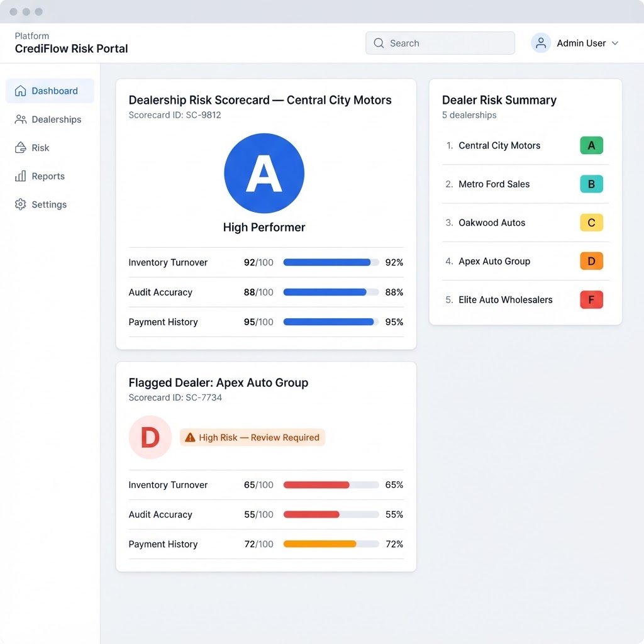Click the Settings gear icon
This screenshot has height=644, width=644.
coord(20,204)
